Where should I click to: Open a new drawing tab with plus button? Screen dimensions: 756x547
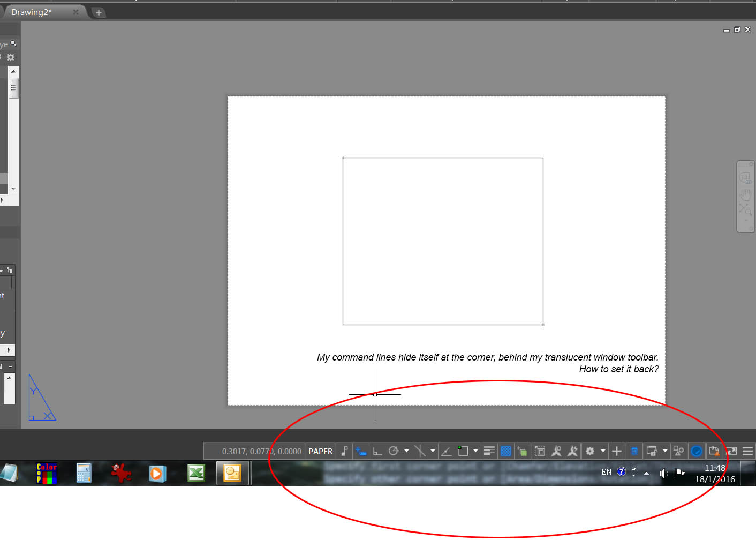99,12
